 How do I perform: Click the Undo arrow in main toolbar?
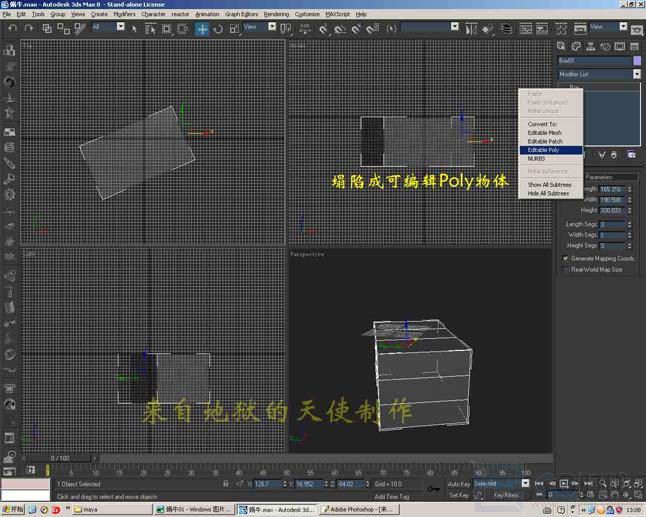coord(12,28)
